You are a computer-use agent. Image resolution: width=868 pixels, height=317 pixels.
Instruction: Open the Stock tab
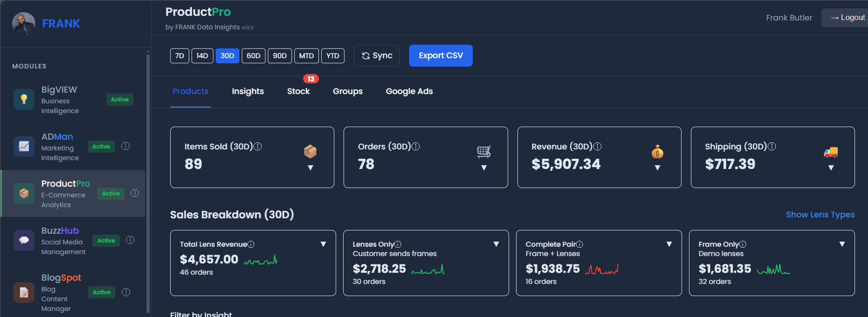pyautogui.click(x=298, y=91)
